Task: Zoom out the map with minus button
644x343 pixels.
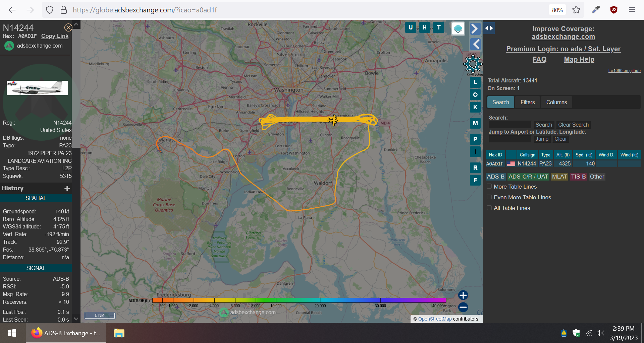Action: pyautogui.click(x=463, y=307)
